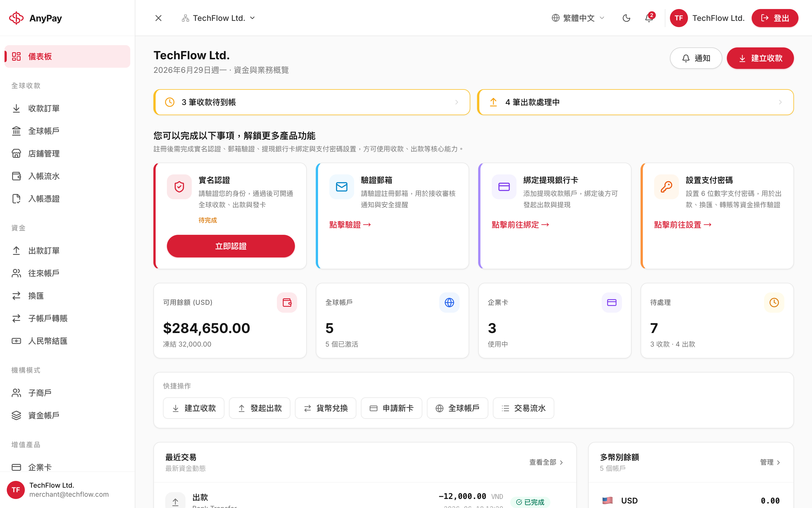Open 收款訂單 from the sidebar
This screenshot has height=508, width=812.
point(67,109)
